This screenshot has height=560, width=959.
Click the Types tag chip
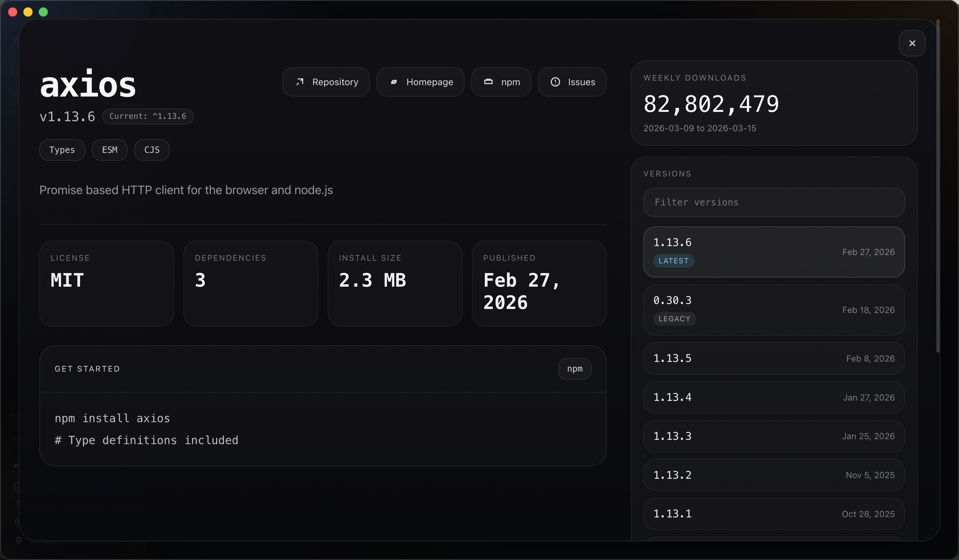pyautogui.click(x=62, y=150)
